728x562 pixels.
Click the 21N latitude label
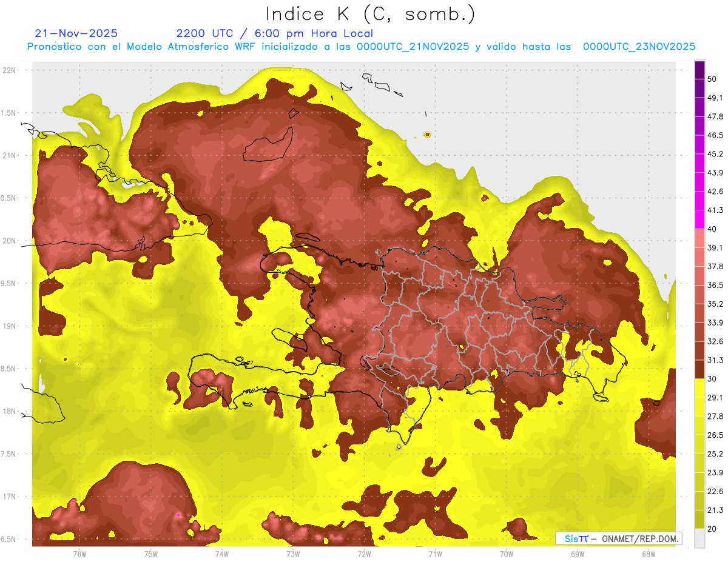point(10,155)
